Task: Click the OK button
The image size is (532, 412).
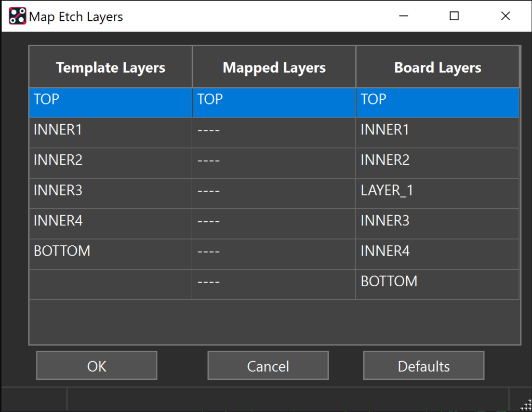Action: coord(97,366)
